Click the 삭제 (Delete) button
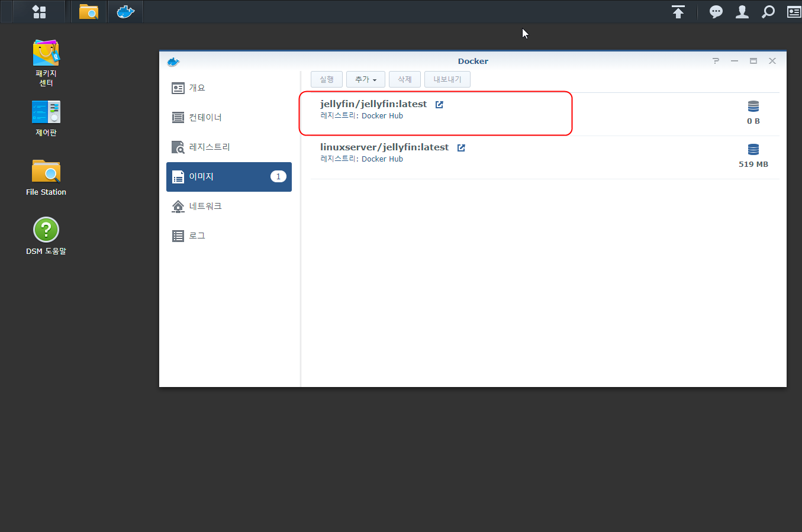 (404, 79)
